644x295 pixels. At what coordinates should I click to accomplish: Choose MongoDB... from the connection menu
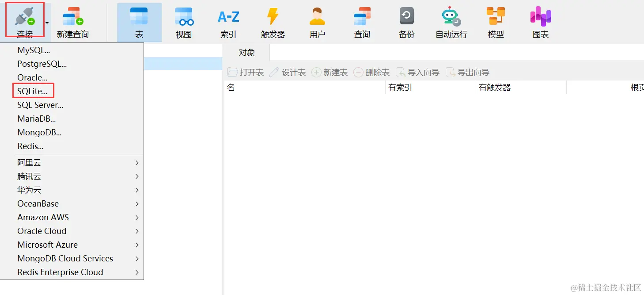(x=72, y=133)
